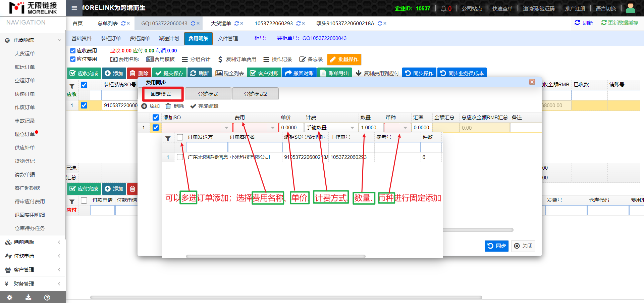The image size is (644, 303).
Task: Toggle the 应收费用 checkbox
Action: click(x=73, y=51)
